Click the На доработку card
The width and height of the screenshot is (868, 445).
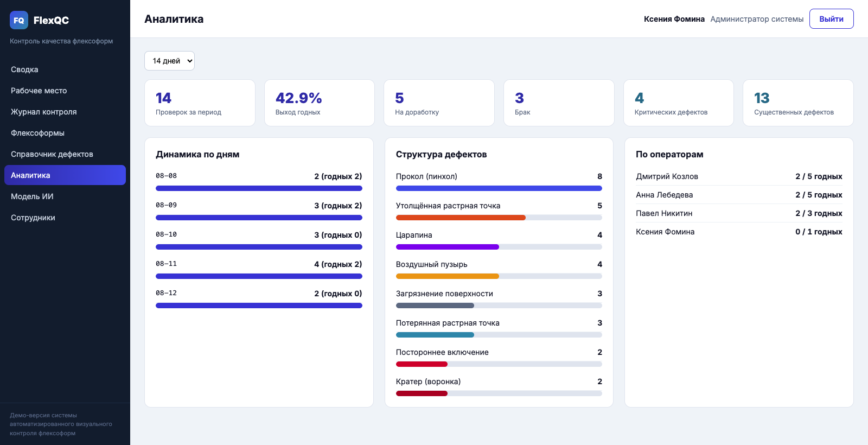(x=439, y=103)
